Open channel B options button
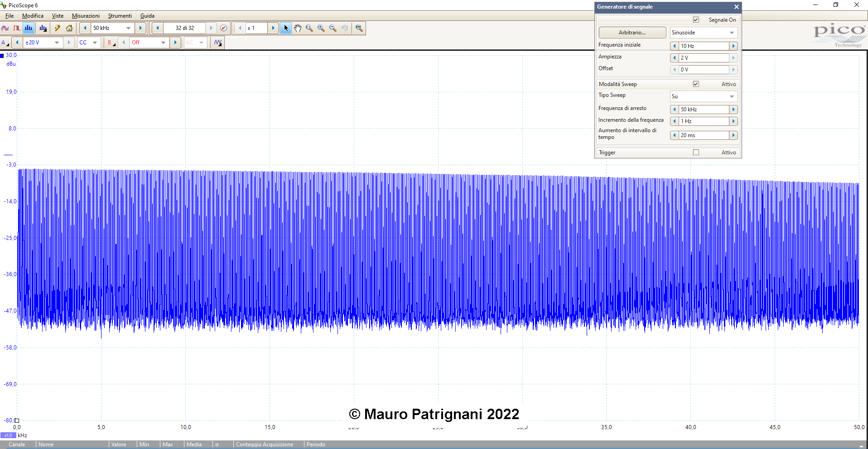This screenshot has width=868, height=449. point(111,43)
